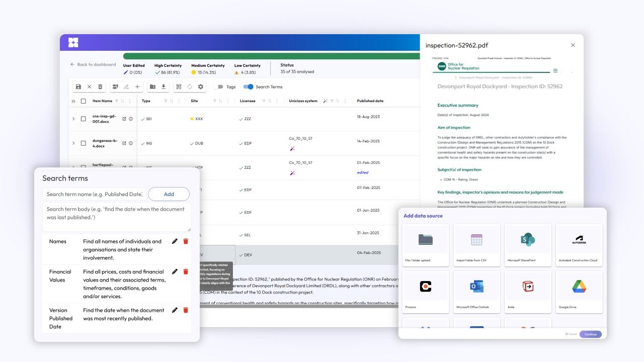This screenshot has width=644, height=362.
Task: Open cns-insp-gd-001.docx in external view icon
Action: click(x=124, y=119)
